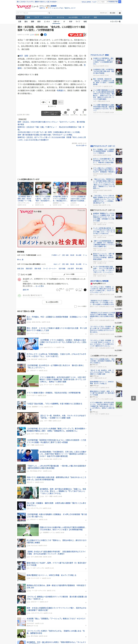Open the MLBトップ link
Image resolution: width=138 pixels, height=644 pixels.
57,264
